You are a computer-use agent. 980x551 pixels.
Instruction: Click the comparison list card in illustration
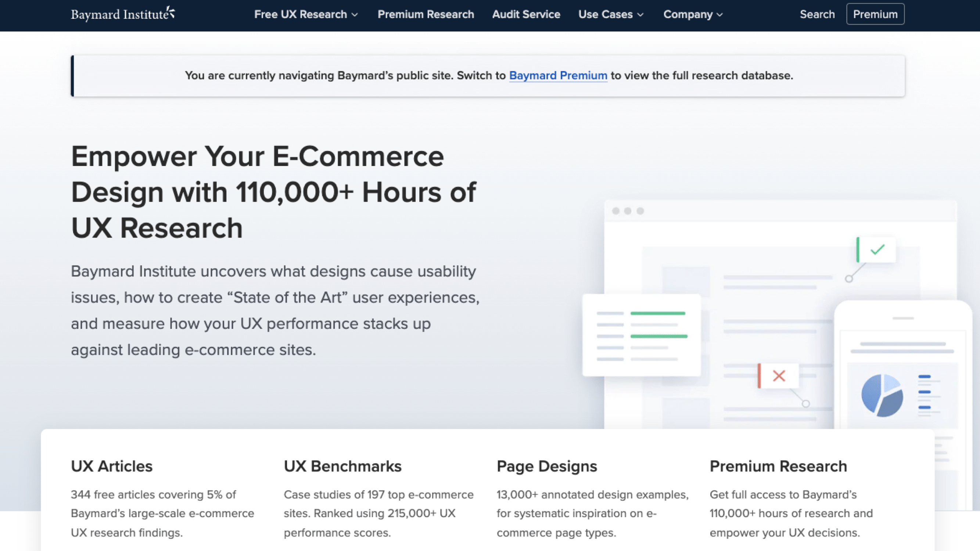pyautogui.click(x=642, y=335)
